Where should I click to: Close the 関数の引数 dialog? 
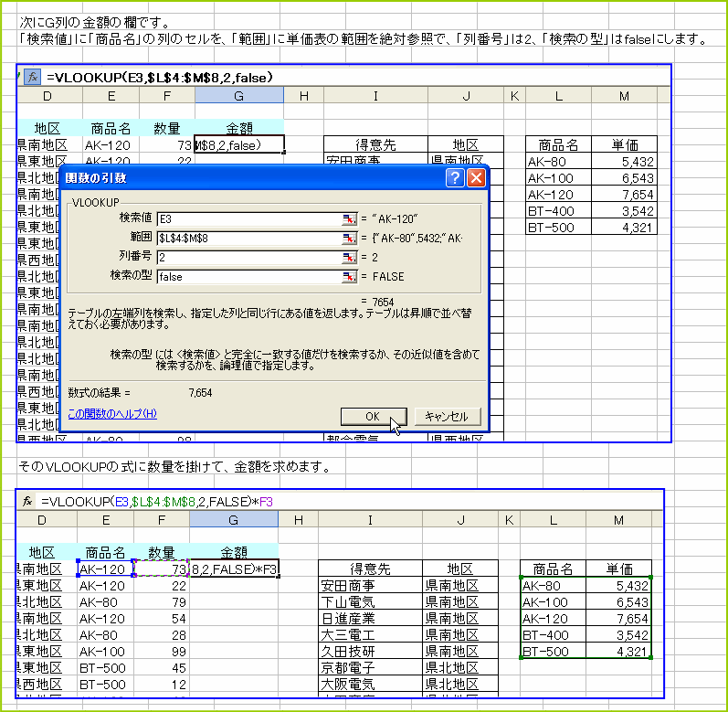coord(476,178)
